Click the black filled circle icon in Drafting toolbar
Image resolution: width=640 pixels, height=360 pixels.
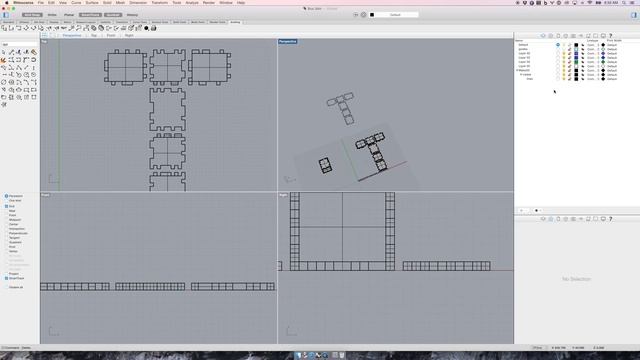tap(146, 28)
